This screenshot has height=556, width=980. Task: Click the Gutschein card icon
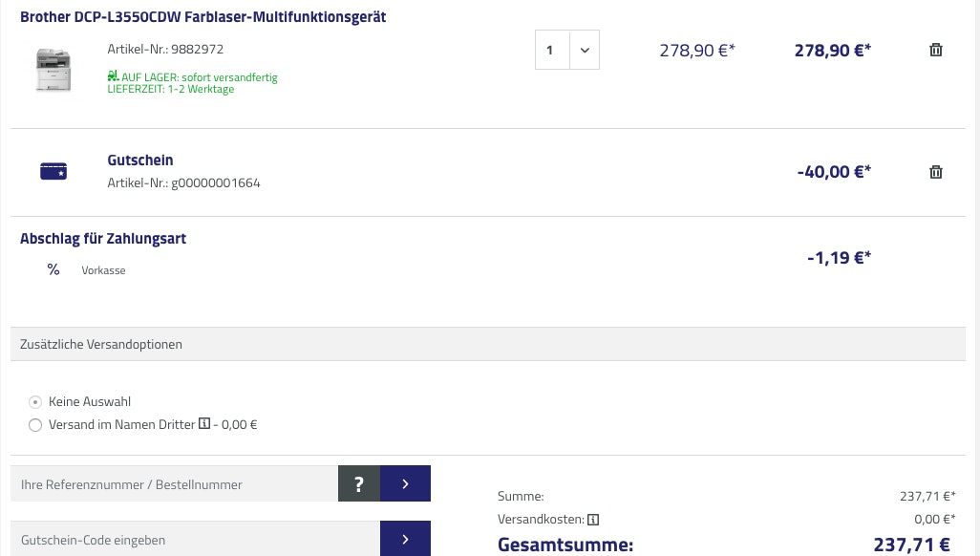(53, 172)
